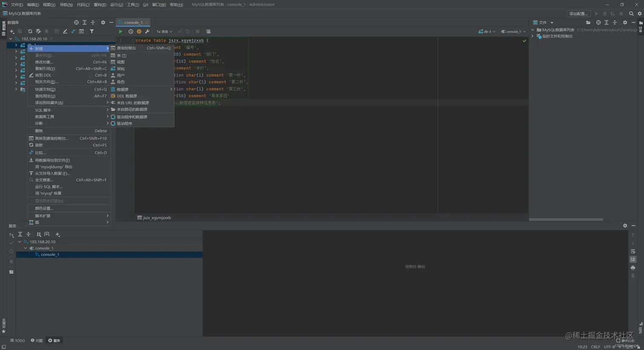This screenshot has width=644, height=350.
Task: Click the orange playground mode icon
Action: (x=139, y=32)
